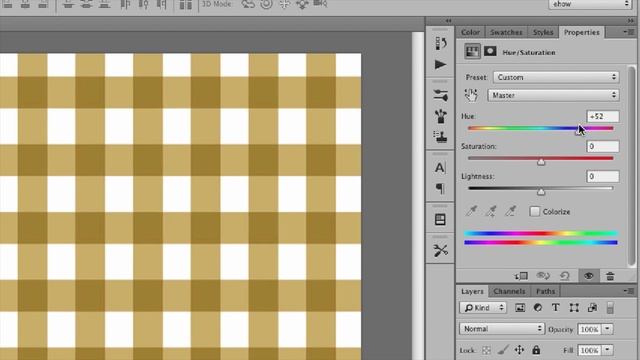Select the layer mask icon in Properties
Image resolution: width=640 pixels, height=360 pixels.
[490, 51]
